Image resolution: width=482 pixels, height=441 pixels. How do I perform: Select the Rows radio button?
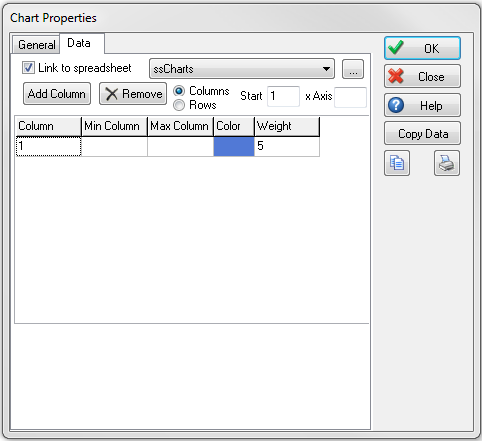click(179, 105)
